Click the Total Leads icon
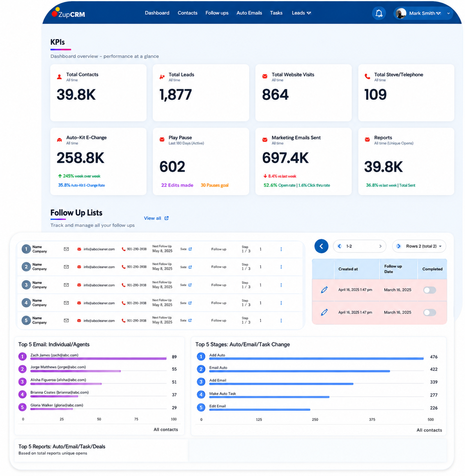Image resolution: width=465 pixels, height=476 pixels. click(162, 77)
